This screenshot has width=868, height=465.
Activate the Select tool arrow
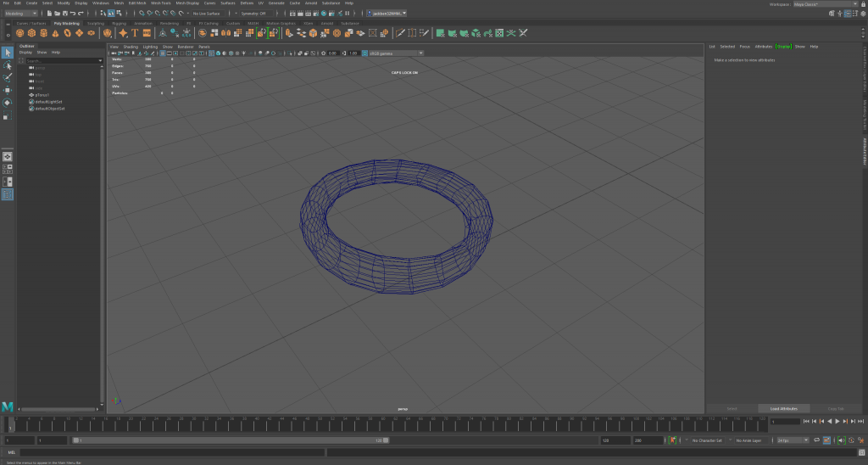click(8, 53)
